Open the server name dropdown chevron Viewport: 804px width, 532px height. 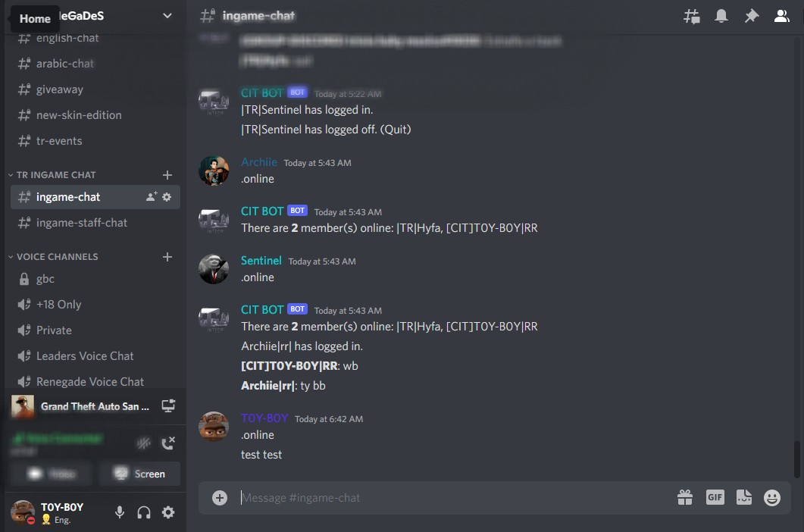167,16
